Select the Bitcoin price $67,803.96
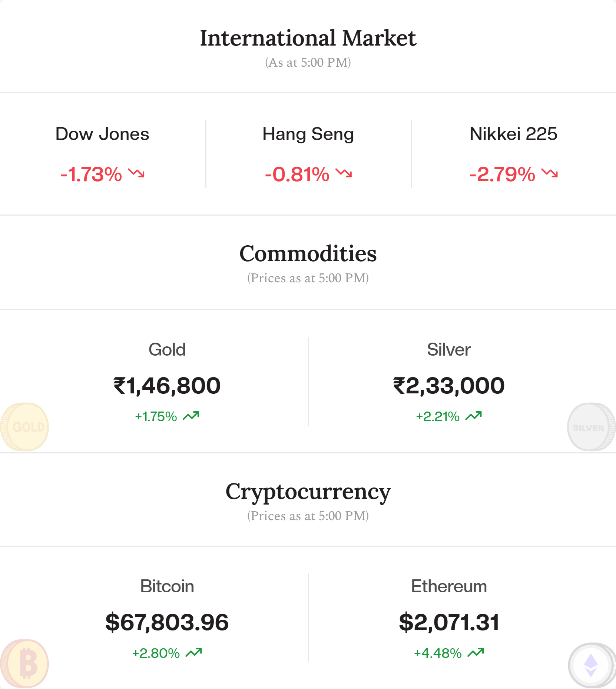Image resolution: width=616 pixels, height=689 pixels. click(167, 622)
